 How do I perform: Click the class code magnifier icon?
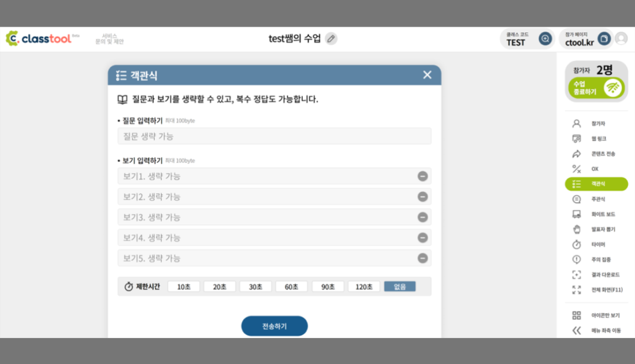(545, 39)
